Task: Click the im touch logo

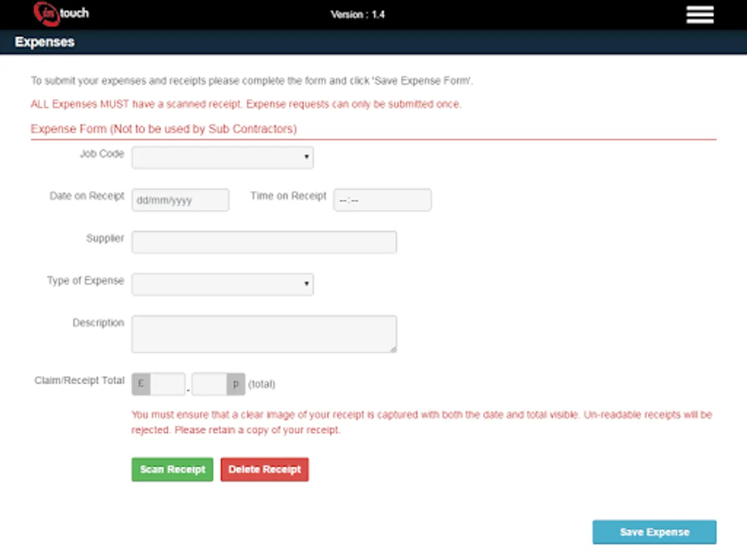Action: [61, 14]
